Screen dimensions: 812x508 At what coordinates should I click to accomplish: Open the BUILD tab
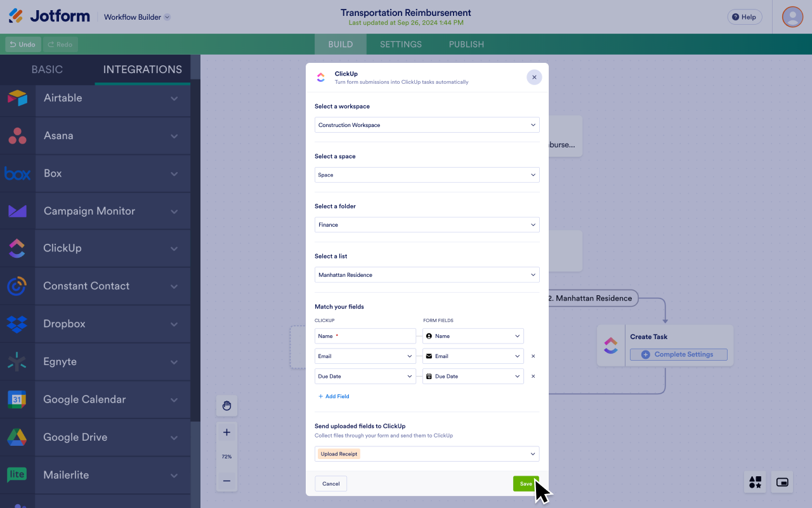coord(341,44)
